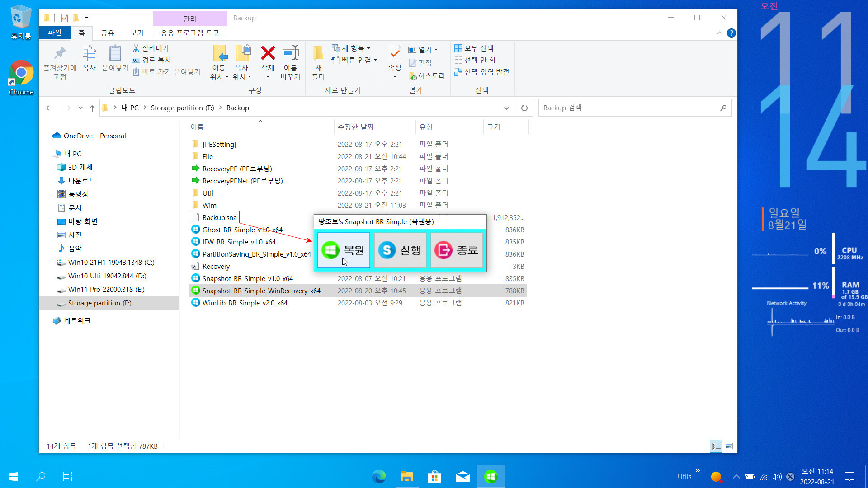Click 잘라내기 cut in ribbon

pyautogui.click(x=151, y=48)
